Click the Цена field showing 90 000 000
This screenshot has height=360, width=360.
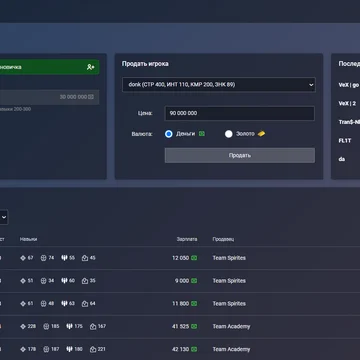(x=239, y=113)
